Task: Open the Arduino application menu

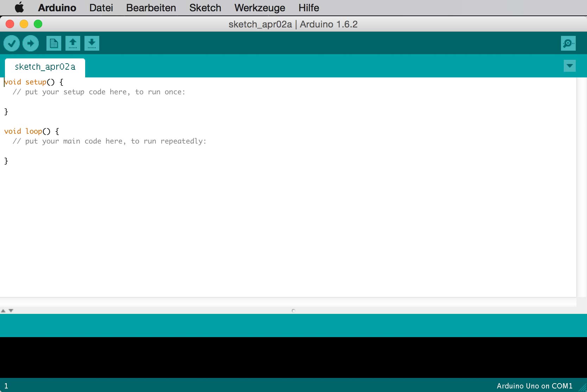Action: point(57,8)
